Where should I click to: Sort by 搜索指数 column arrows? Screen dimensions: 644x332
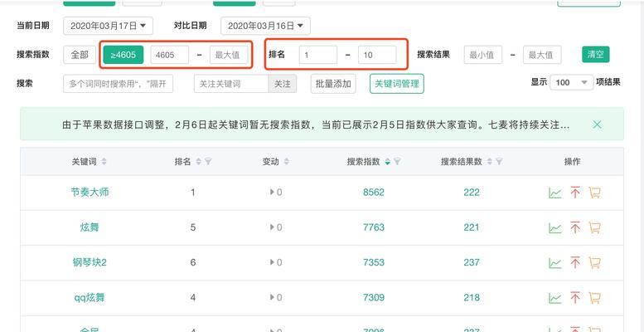tap(387, 162)
